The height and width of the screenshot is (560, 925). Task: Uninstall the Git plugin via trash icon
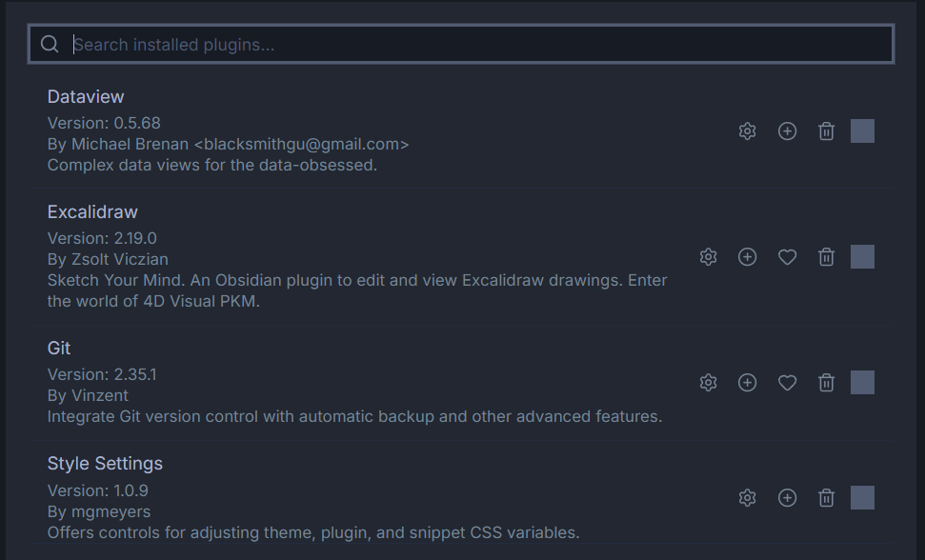[x=827, y=383]
